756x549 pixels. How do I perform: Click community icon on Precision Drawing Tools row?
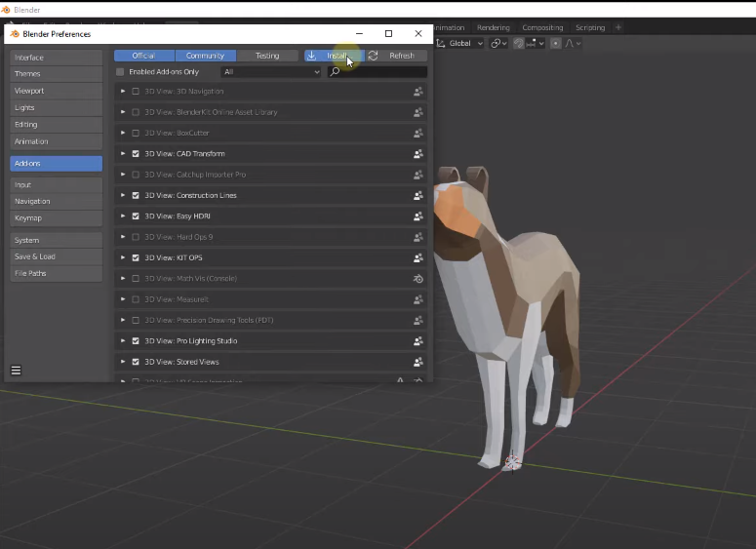point(418,320)
